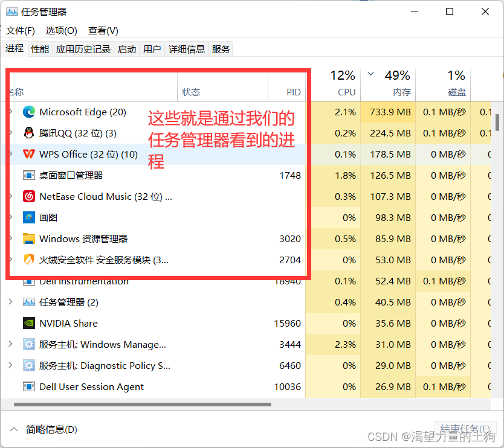Open the 选项(O) menu
The height and width of the screenshot is (448, 504).
[60, 30]
